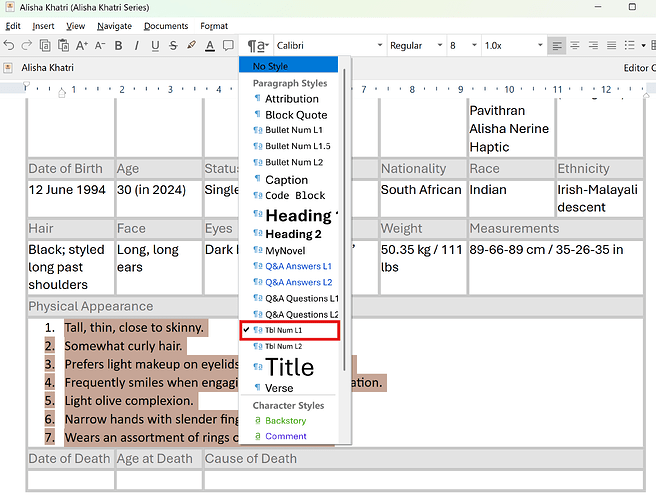Screen dimensions: 656x500
Task: Toggle Underline formatting
Action: tap(155, 45)
